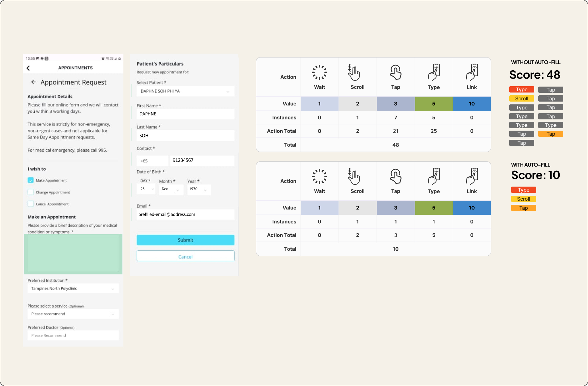Click the Link icon in the top table

click(x=472, y=73)
